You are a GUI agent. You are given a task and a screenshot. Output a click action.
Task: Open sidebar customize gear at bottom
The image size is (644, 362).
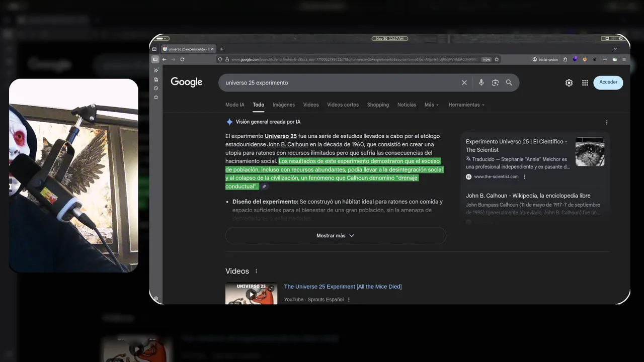point(156,299)
